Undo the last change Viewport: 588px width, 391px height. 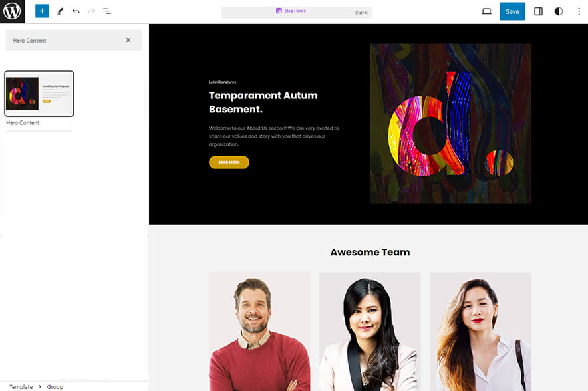[x=76, y=11]
